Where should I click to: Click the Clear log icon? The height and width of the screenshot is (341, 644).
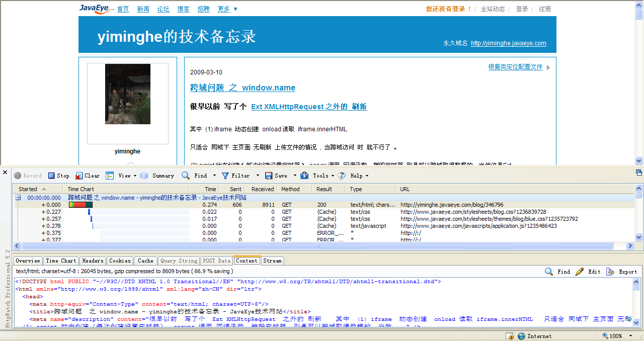(x=79, y=176)
